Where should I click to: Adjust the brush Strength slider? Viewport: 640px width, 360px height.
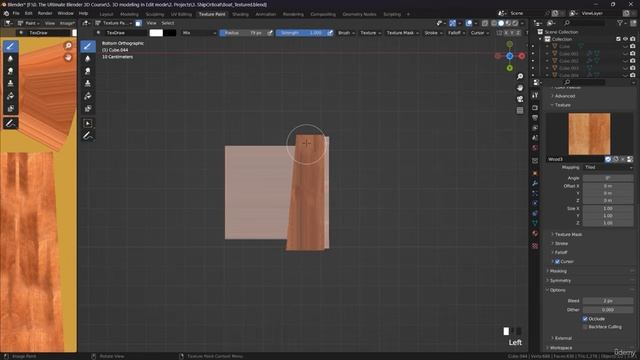tap(301, 33)
